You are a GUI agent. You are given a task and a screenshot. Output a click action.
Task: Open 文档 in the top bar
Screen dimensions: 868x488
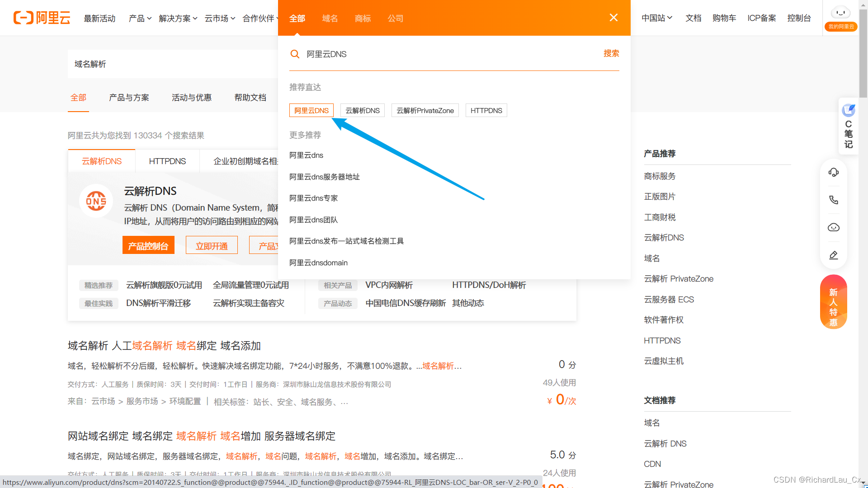[x=693, y=18]
